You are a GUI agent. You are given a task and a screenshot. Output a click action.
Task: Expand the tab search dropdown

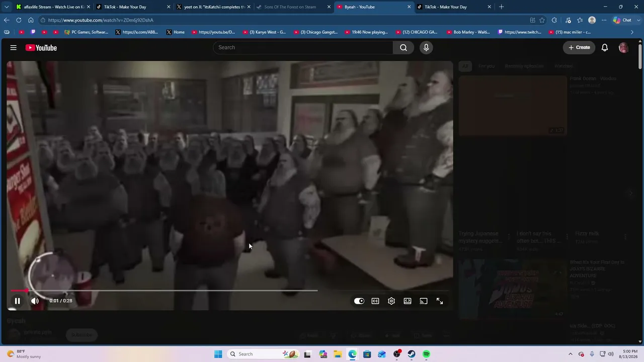pyautogui.click(x=6, y=7)
